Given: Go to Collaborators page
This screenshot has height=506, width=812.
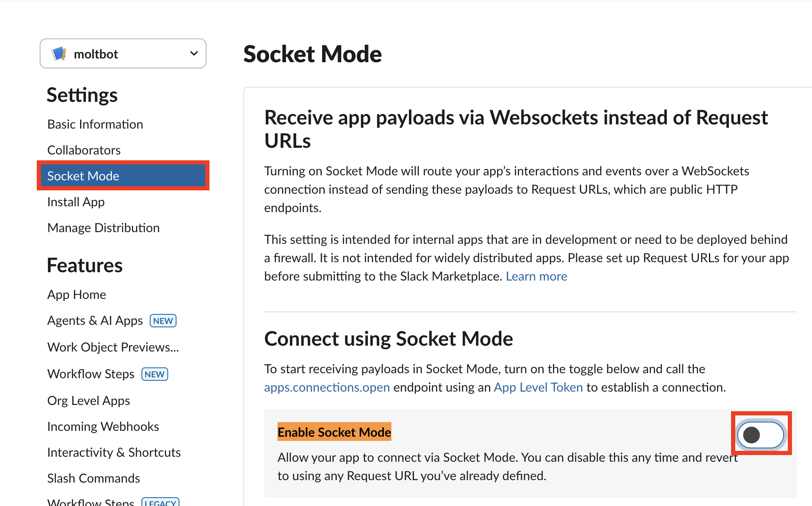Looking at the screenshot, I should [x=84, y=150].
